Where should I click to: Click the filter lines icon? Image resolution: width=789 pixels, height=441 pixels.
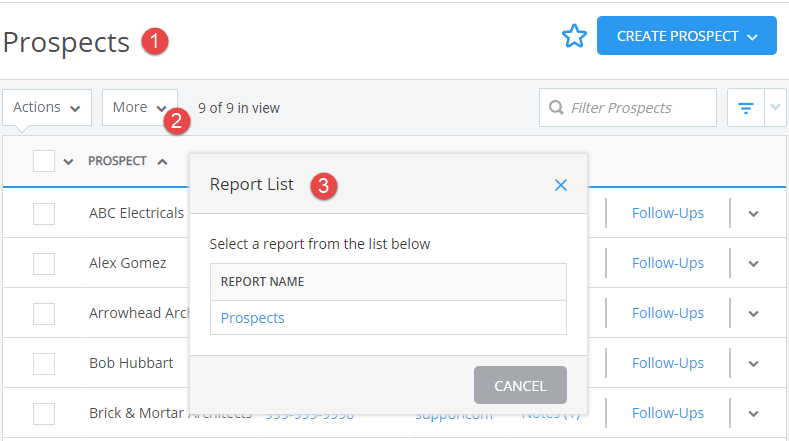click(746, 108)
